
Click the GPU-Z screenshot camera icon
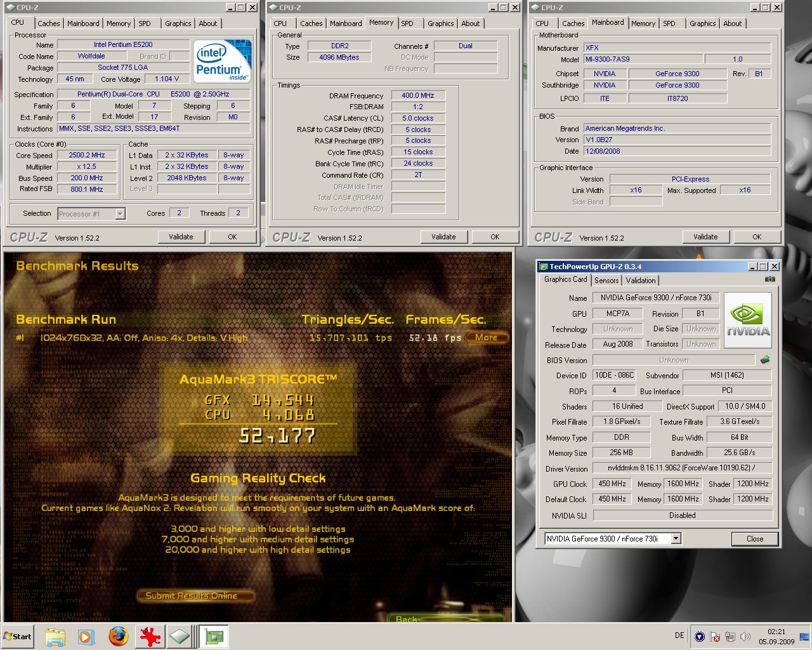point(769,279)
